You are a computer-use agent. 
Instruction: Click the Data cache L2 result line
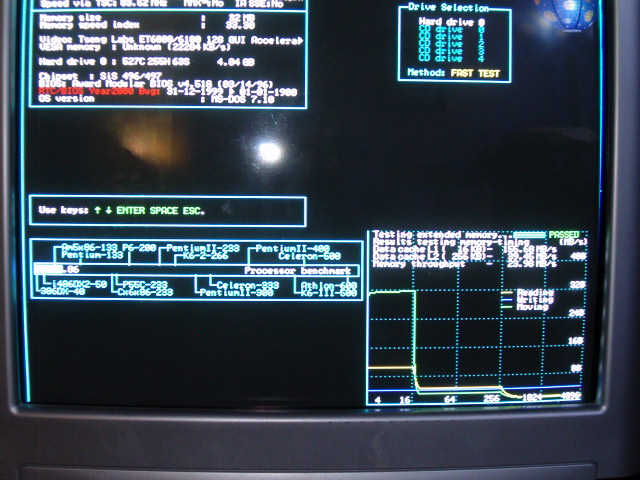[464, 256]
